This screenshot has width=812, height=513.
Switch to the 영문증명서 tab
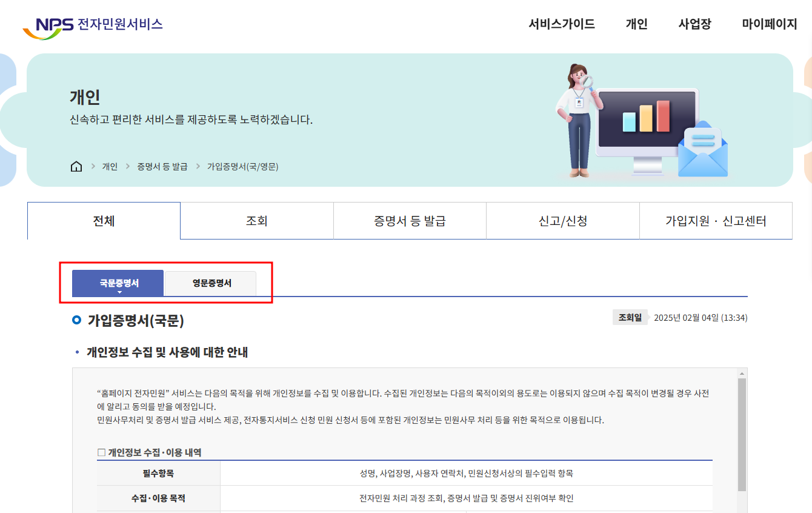point(210,282)
